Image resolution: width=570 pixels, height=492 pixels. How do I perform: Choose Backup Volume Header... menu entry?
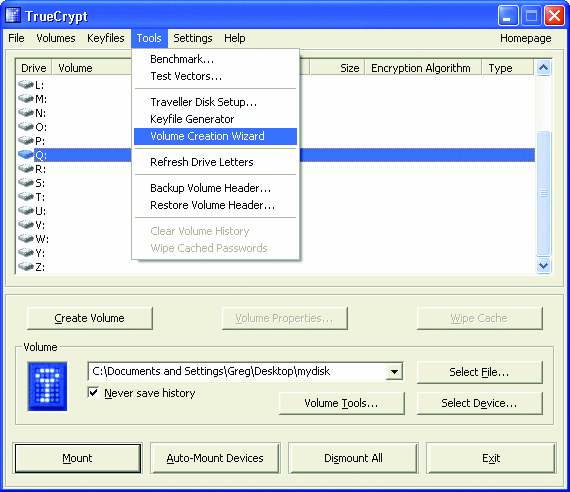[x=215, y=188]
